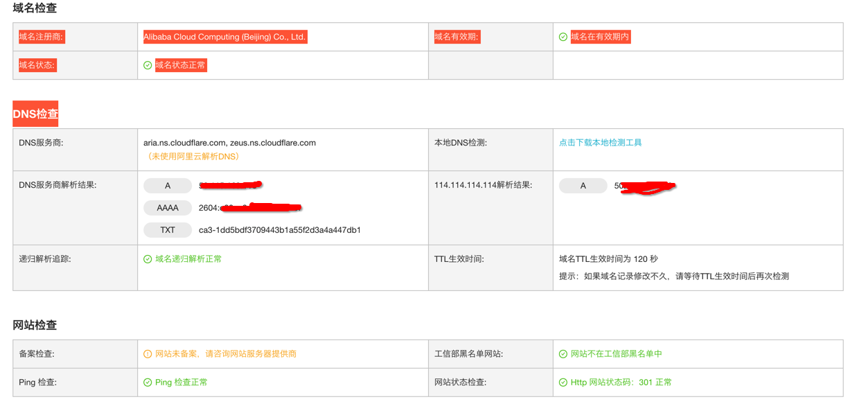Click A record badge in 114.114.114.114 results
The image size is (868, 413).
tap(583, 186)
